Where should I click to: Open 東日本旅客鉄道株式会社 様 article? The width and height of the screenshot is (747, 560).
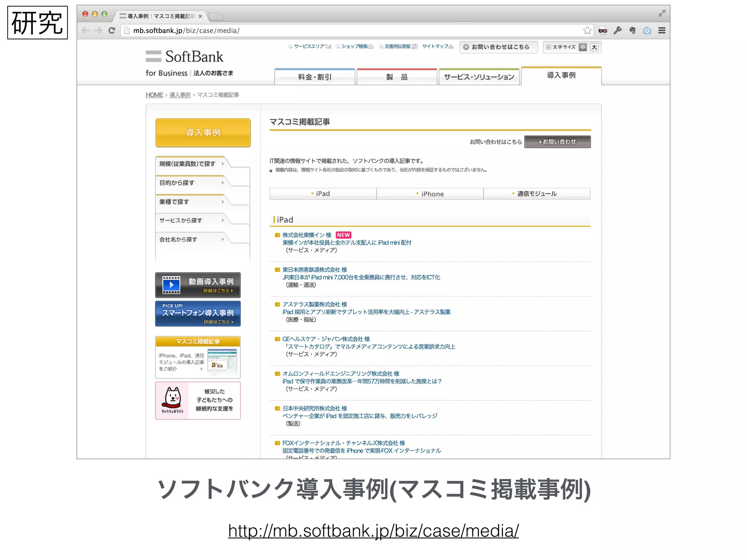coord(315,270)
